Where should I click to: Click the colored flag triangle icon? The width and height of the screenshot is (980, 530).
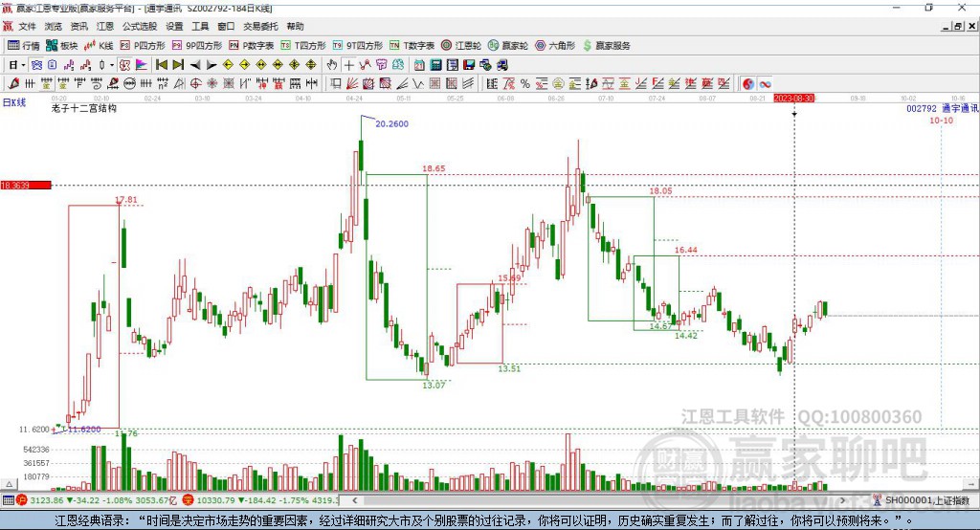tap(142, 65)
